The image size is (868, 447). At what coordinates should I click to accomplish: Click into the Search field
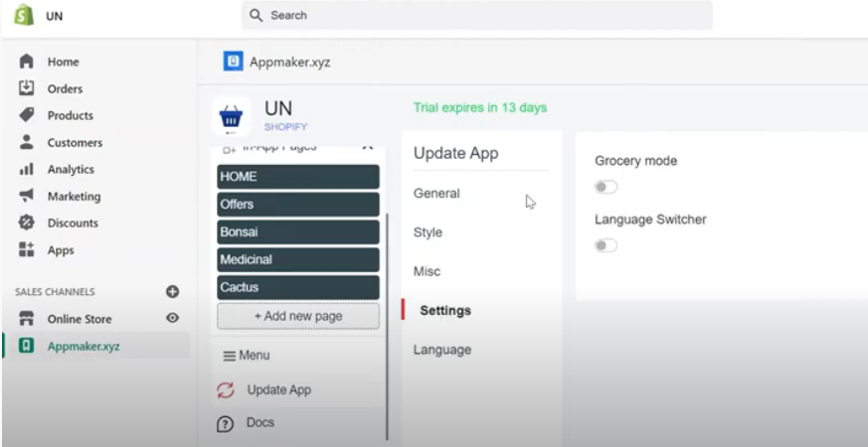tap(477, 16)
